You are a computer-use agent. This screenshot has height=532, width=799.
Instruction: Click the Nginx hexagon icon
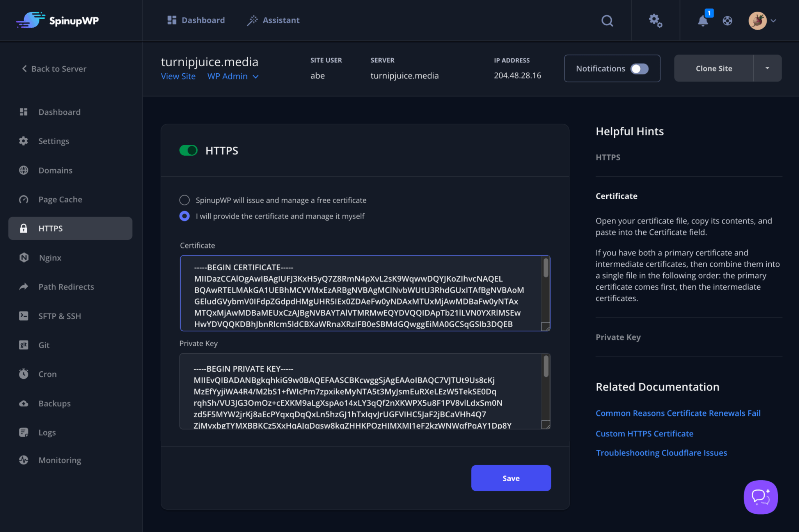(24, 257)
